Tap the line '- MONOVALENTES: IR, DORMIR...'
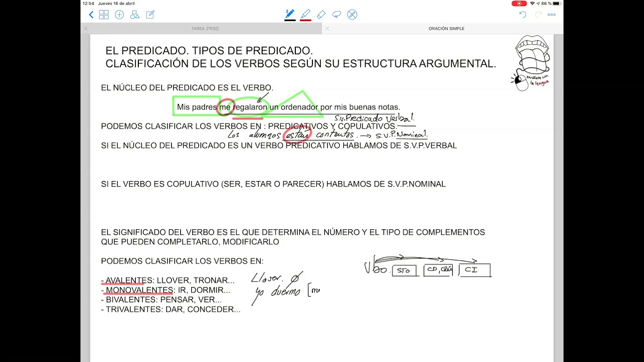 coord(166,290)
